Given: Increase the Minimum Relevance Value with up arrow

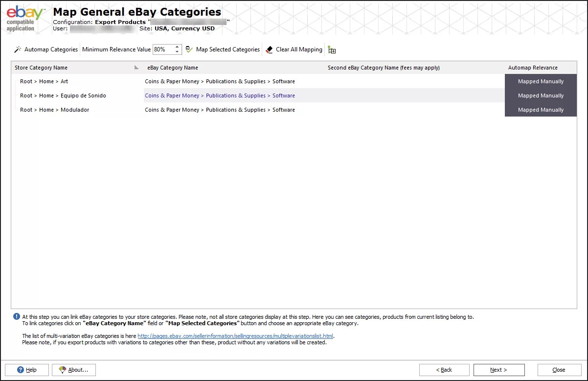Looking at the screenshot, I should click(177, 47).
